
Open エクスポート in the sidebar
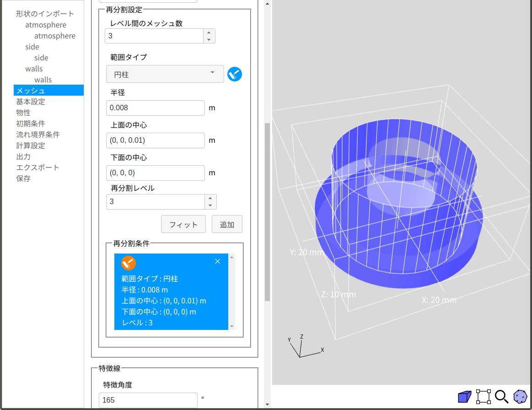point(38,167)
